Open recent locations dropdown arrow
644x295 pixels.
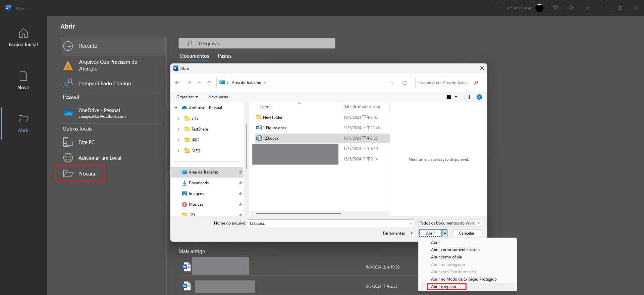coord(199,83)
